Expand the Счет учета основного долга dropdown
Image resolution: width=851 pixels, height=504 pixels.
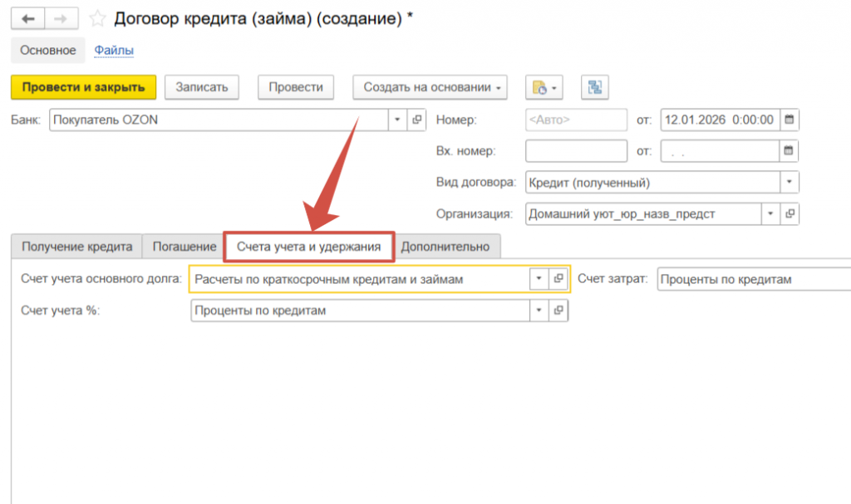click(x=539, y=279)
